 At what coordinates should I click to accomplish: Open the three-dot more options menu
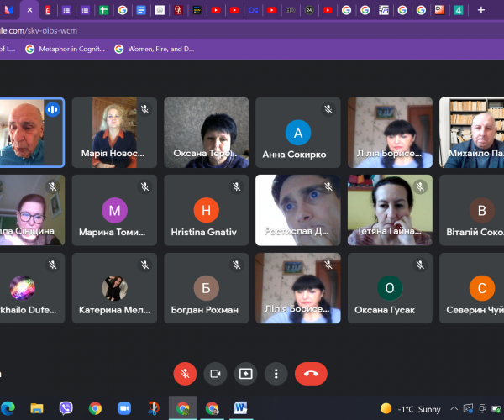276,374
